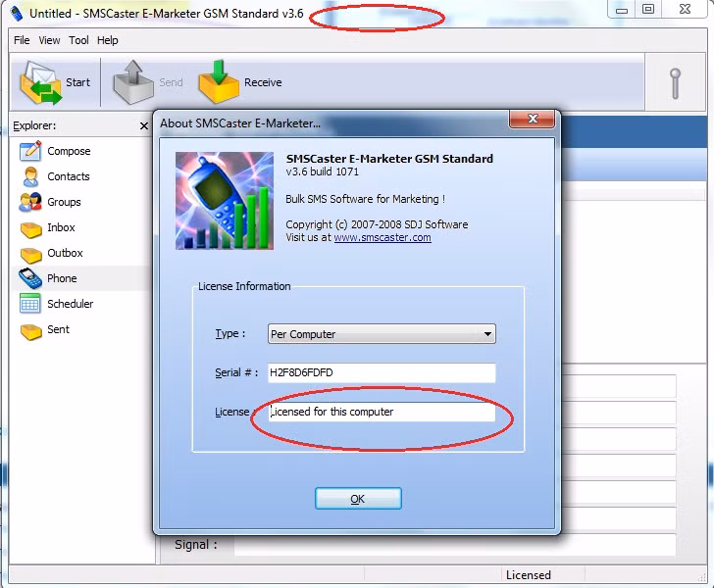
Task: Click the Sent folder icon
Action: [31, 331]
